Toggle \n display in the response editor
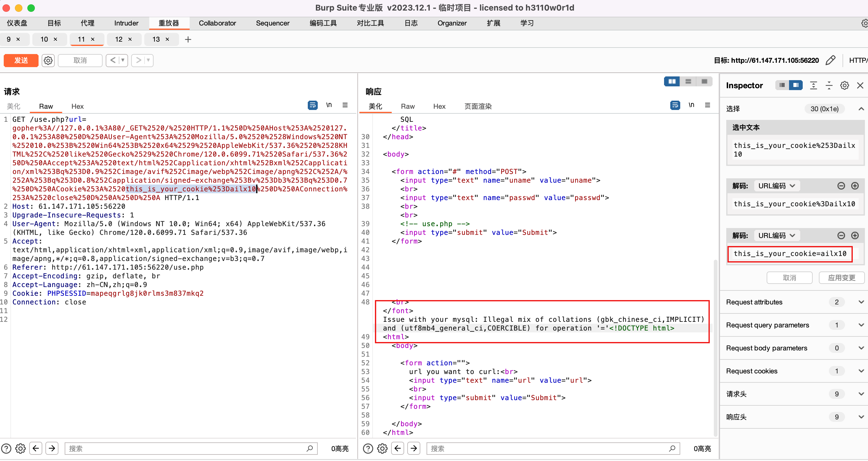 point(692,105)
